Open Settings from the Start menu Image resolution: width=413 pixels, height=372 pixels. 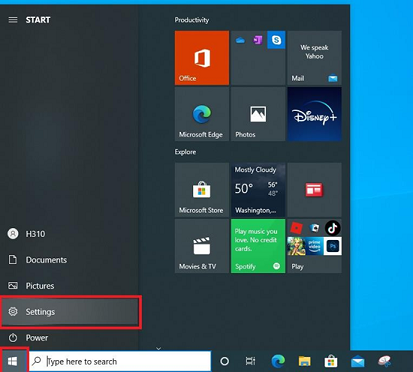click(x=70, y=312)
